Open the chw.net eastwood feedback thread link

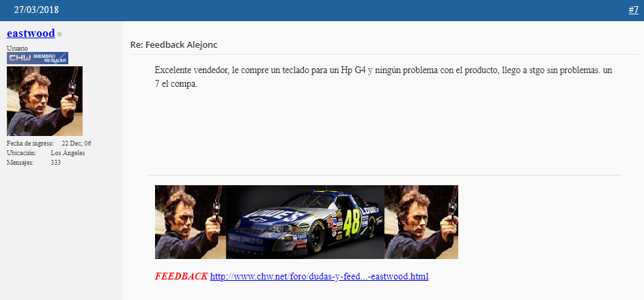tap(319, 276)
